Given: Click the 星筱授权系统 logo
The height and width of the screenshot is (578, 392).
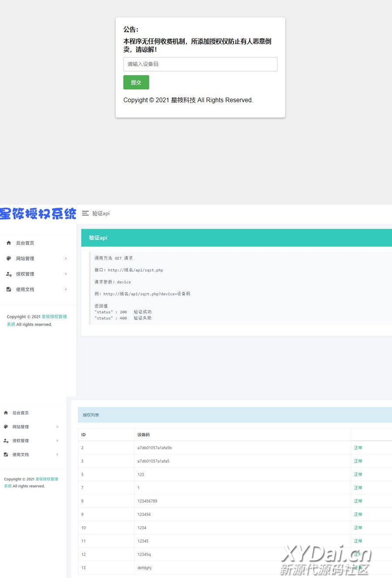Looking at the screenshot, I should [x=38, y=214].
